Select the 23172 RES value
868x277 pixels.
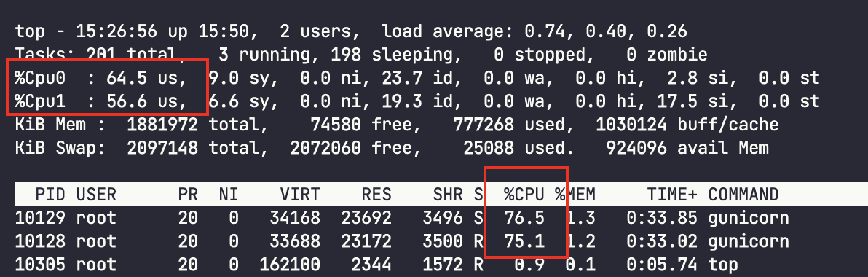point(366,241)
